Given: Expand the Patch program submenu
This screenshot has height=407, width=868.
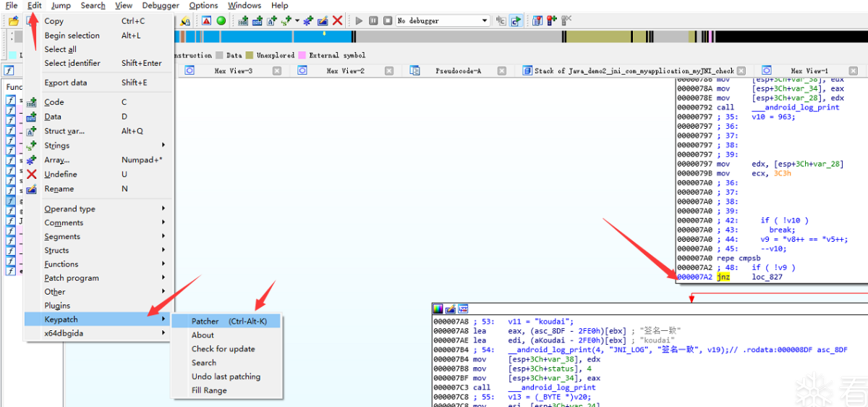Looking at the screenshot, I should pos(98,278).
